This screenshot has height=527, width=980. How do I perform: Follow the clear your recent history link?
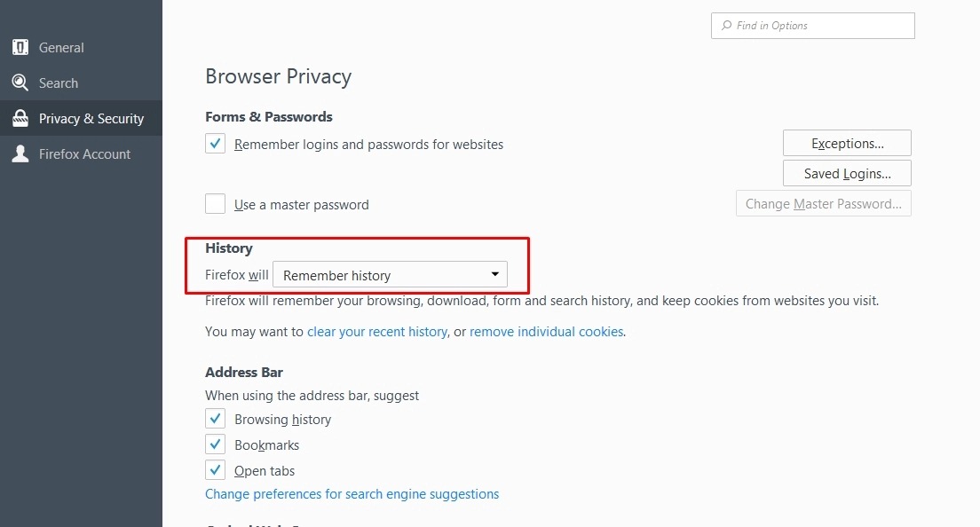point(377,332)
